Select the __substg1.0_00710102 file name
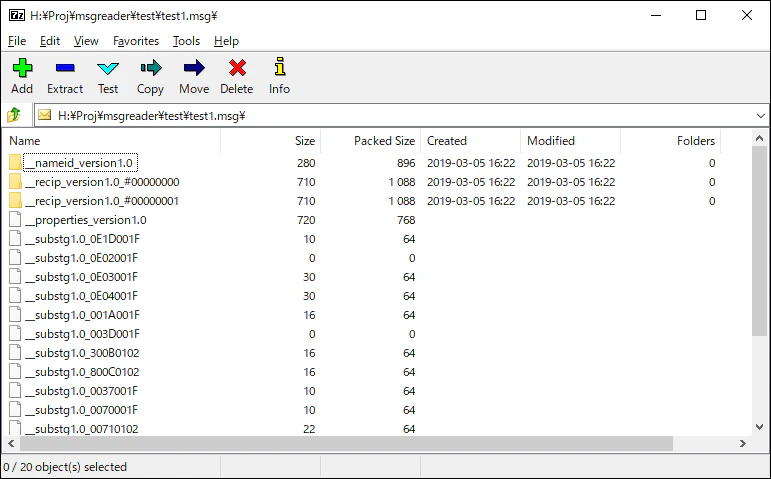 (x=82, y=429)
